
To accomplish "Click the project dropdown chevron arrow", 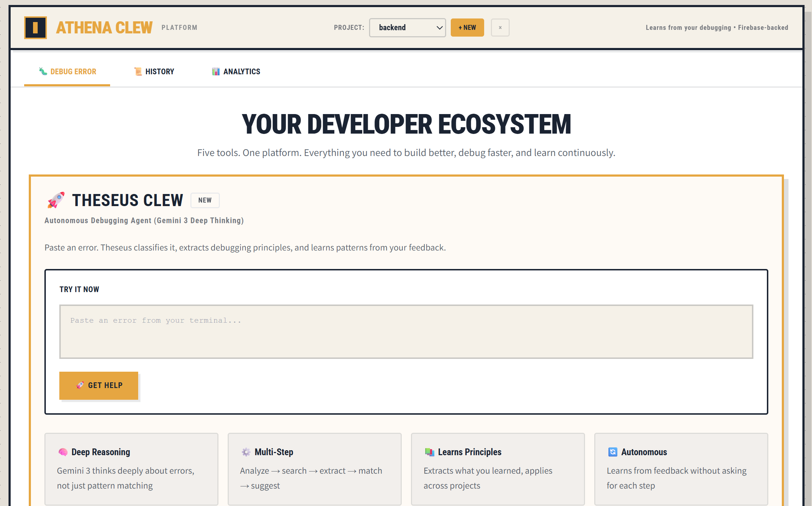I will coord(439,28).
